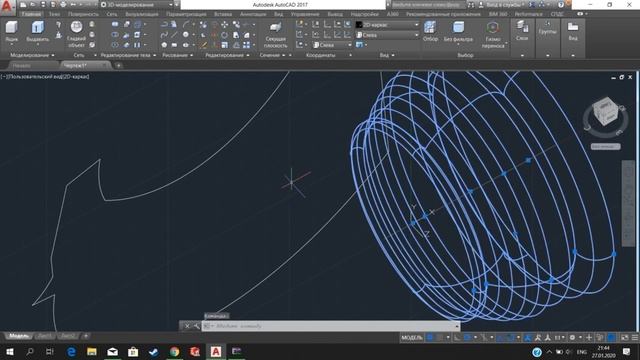This screenshot has width=640, height=360.
Task: Select the Move tool in Редактирование panel
Action: (x=224, y=24)
